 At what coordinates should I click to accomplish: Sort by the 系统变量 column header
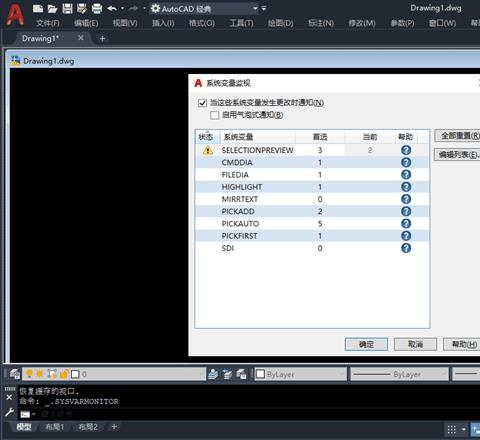(257, 137)
